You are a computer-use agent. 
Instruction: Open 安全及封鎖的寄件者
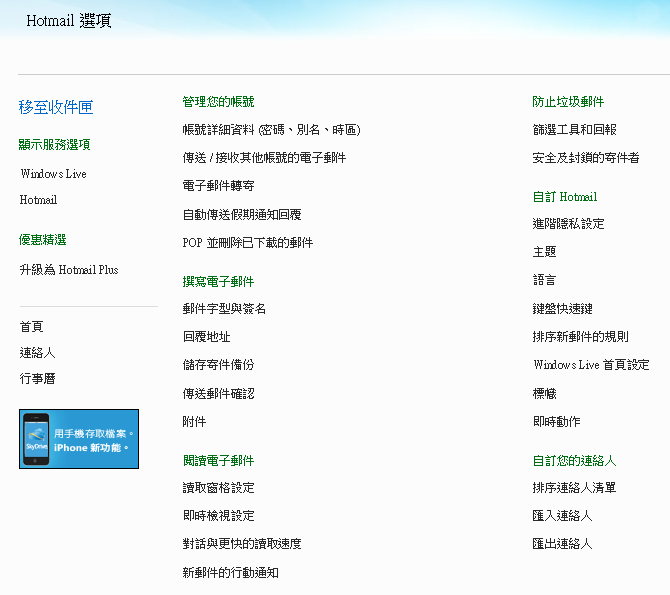(x=586, y=158)
